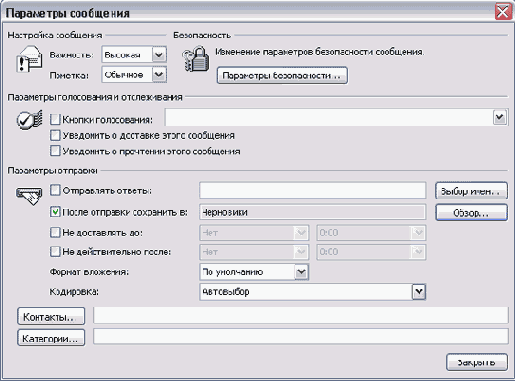Open the Пометка dropdown

pos(159,75)
